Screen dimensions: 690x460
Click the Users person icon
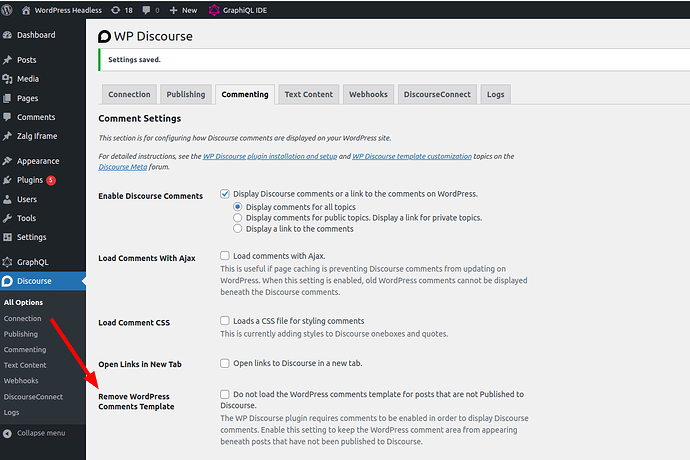click(x=7, y=199)
